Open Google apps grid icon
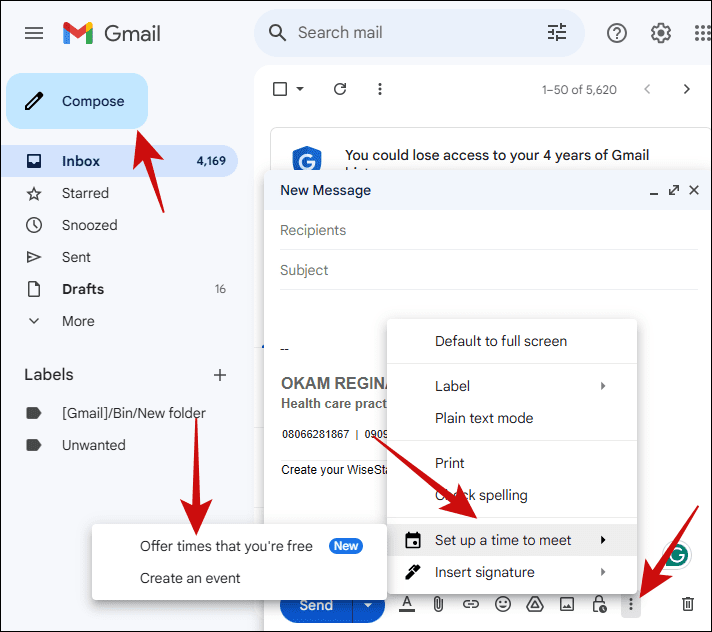 coord(703,33)
